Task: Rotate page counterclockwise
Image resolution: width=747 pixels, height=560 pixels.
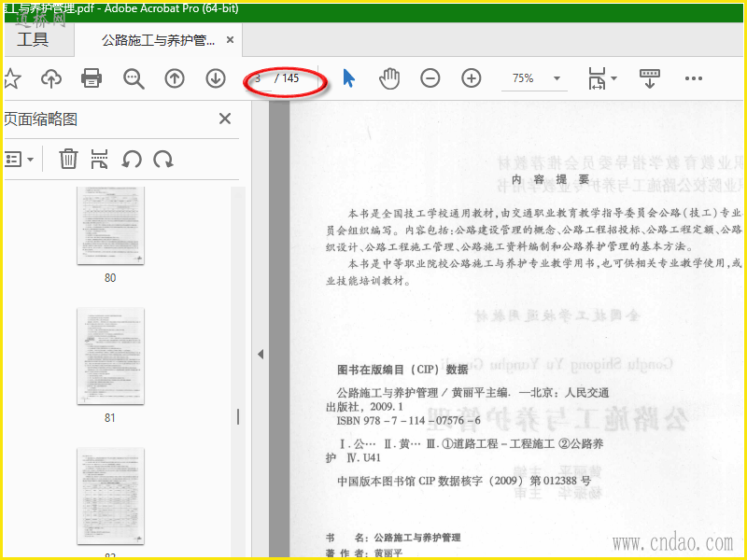Action: click(x=132, y=159)
